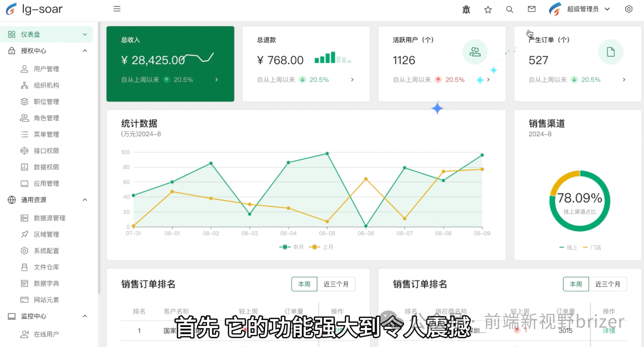Click the 网站元素 card icon
The width and height of the screenshot is (644, 347).
(x=24, y=300)
